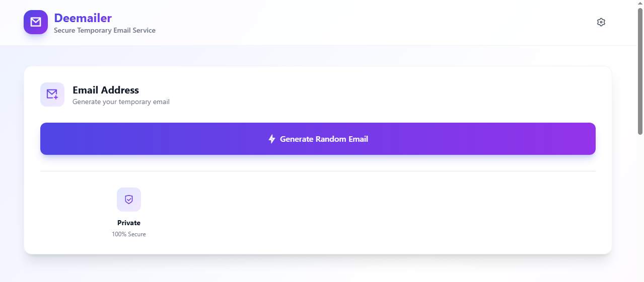Click the horizontal divider under Generate button

coord(318,171)
